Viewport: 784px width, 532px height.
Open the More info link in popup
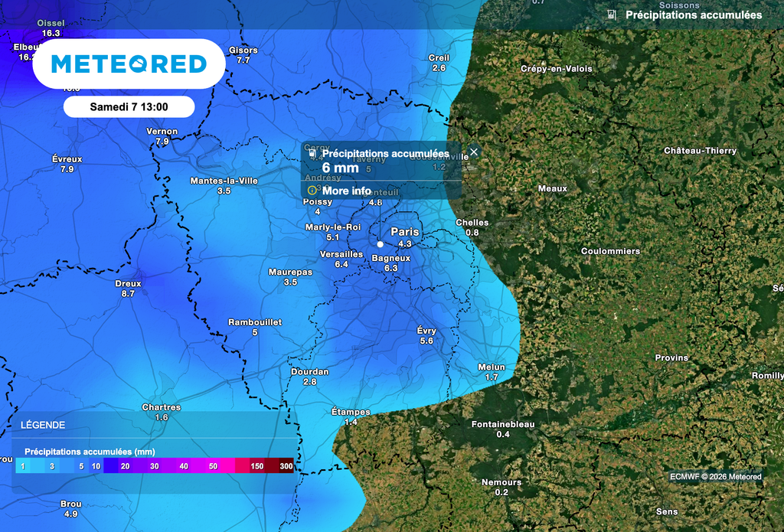click(x=346, y=191)
